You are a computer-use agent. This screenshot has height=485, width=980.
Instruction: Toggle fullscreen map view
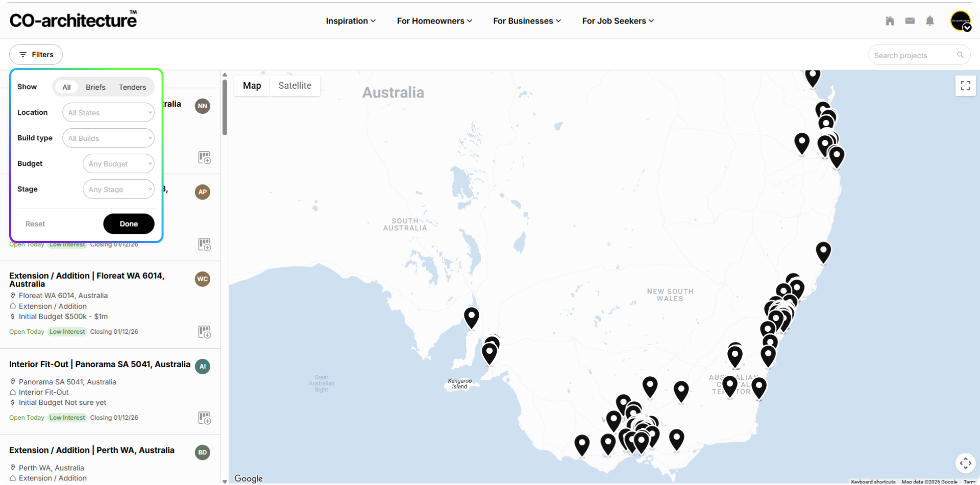pos(965,86)
